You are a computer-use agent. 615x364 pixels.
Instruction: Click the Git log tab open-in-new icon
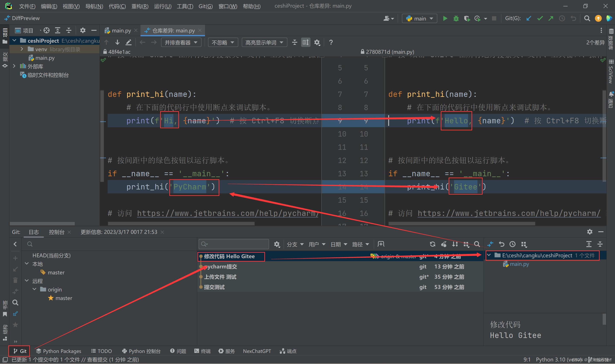click(381, 244)
